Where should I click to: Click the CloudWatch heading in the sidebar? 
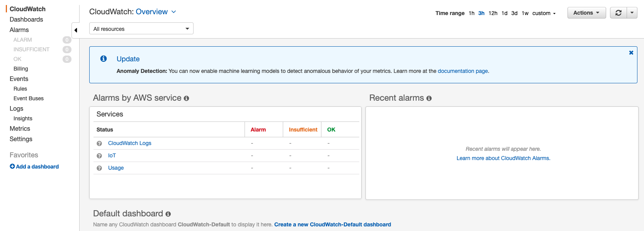(27, 9)
